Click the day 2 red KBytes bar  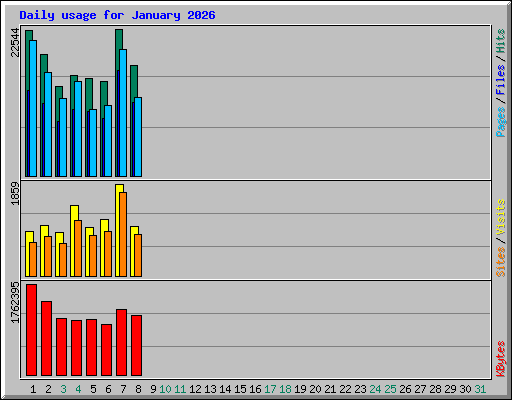[x=46, y=338]
